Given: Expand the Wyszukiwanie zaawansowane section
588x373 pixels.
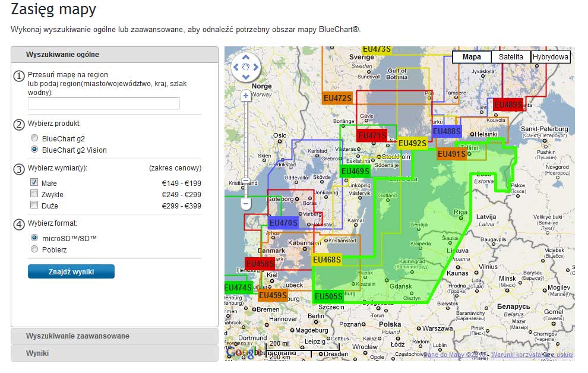Looking at the screenshot, I should pos(77,336).
